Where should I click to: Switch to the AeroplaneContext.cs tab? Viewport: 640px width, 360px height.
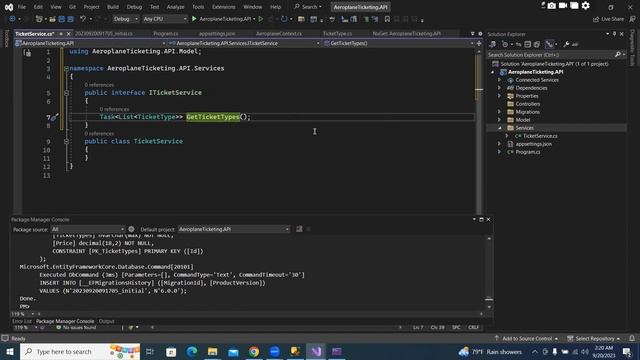pyautogui.click(x=279, y=33)
